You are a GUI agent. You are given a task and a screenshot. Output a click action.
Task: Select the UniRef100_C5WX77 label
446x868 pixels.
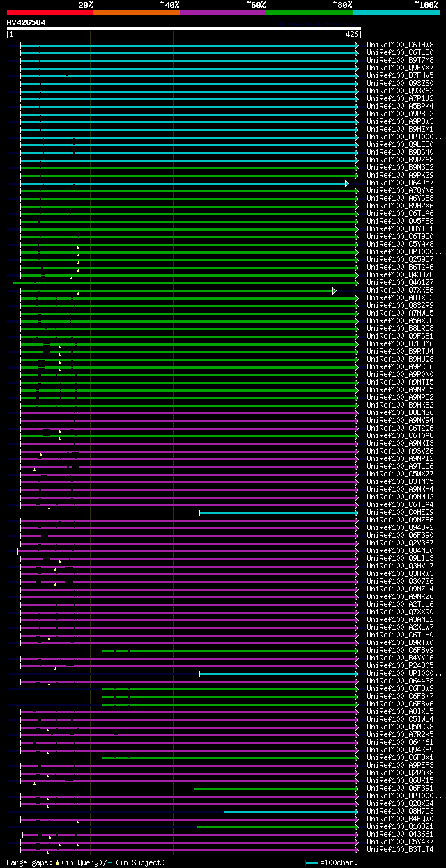[400, 474]
